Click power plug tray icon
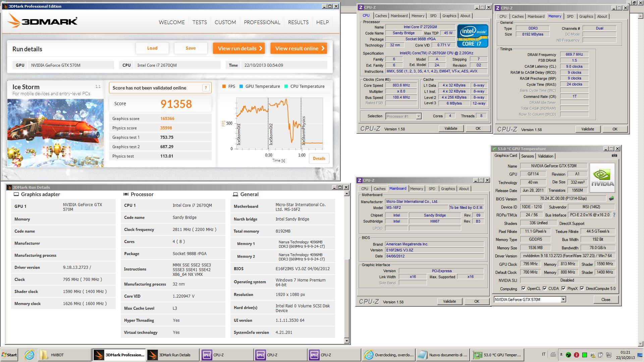The width and height of the screenshot is (644, 362). (600, 355)
